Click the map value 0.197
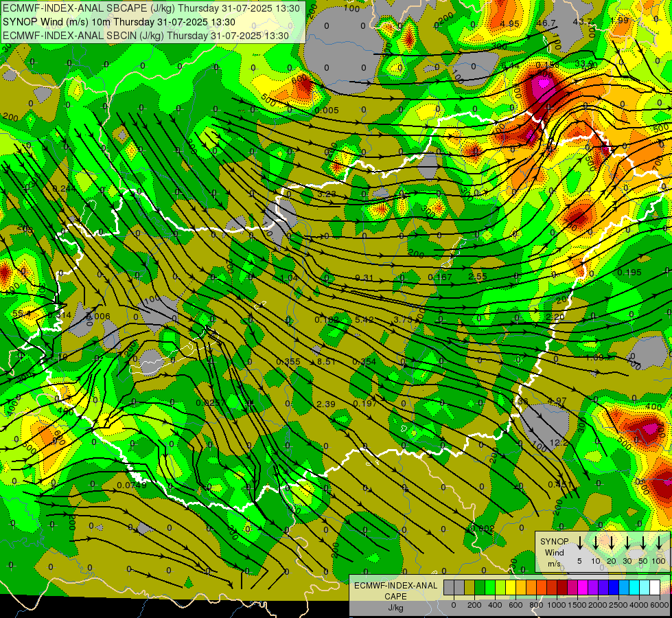The width and height of the screenshot is (672, 618). coord(364,403)
